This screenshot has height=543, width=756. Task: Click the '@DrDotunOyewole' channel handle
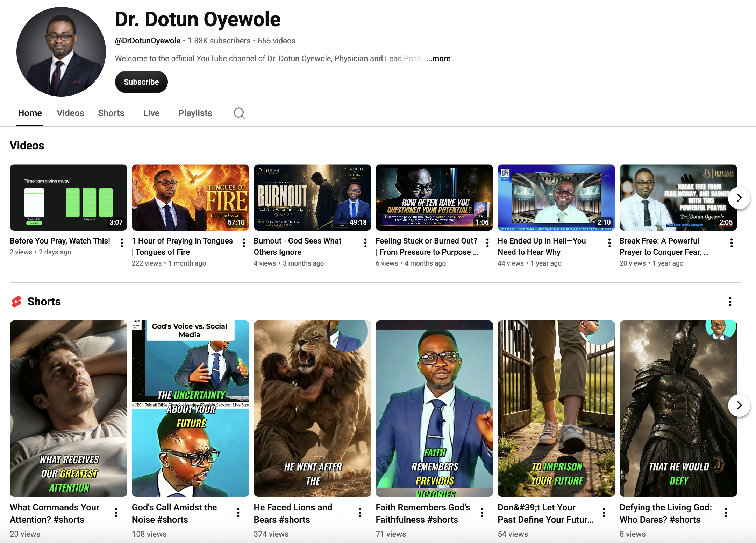148,41
